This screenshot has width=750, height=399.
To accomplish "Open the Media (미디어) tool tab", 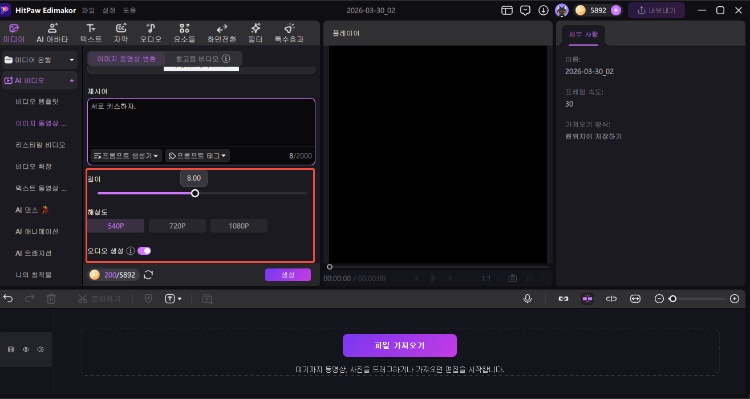I will (x=14, y=33).
